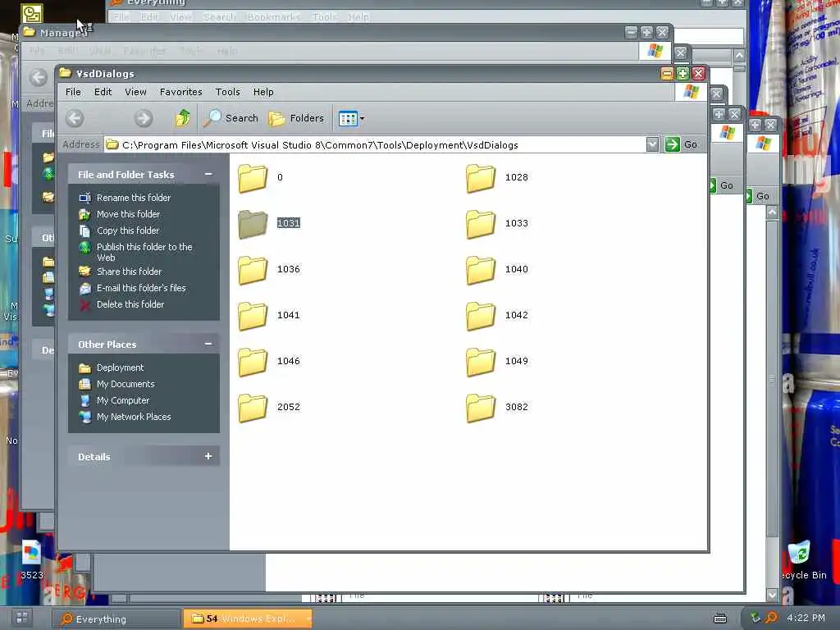Open the 2052 folder icon
840x630 pixels.
click(x=253, y=409)
